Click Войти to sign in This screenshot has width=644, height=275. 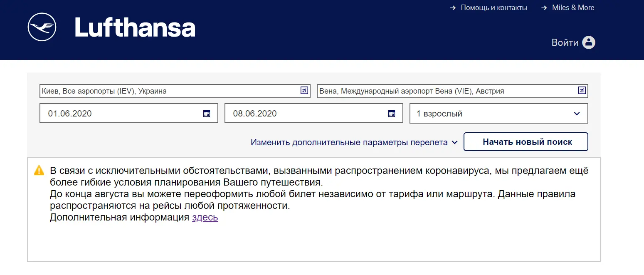tap(565, 42)
